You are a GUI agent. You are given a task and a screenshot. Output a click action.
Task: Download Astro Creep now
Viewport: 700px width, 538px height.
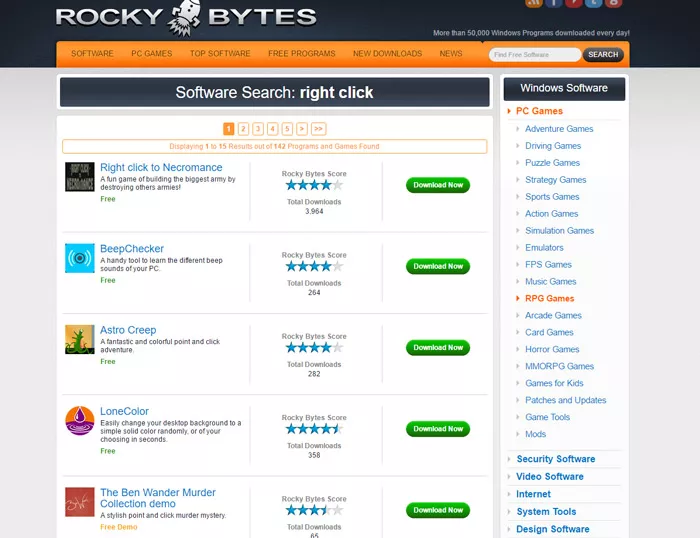[438, 347]
